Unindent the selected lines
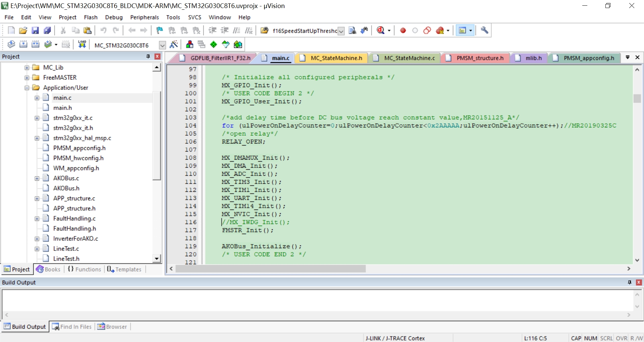Screen dimensions: 644x342 [224, 31]
